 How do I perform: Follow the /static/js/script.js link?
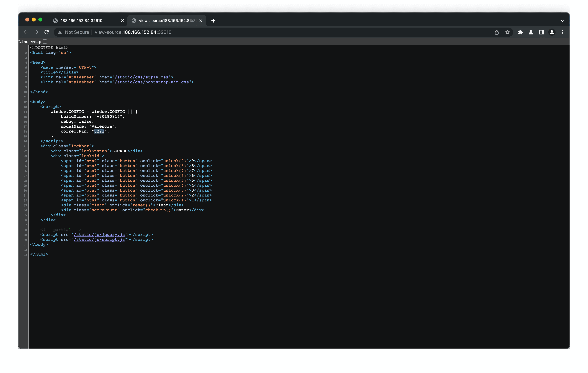(99, 239)
